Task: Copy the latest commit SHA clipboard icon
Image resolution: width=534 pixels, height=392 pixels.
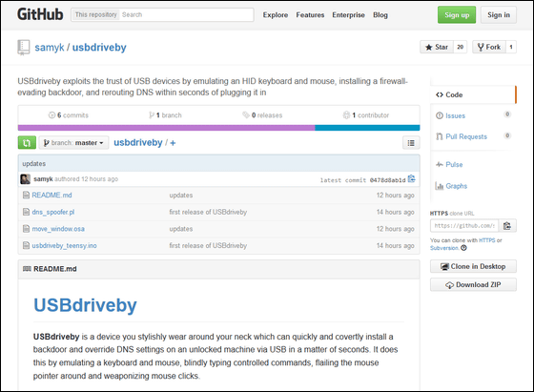Action: [411, 179]
